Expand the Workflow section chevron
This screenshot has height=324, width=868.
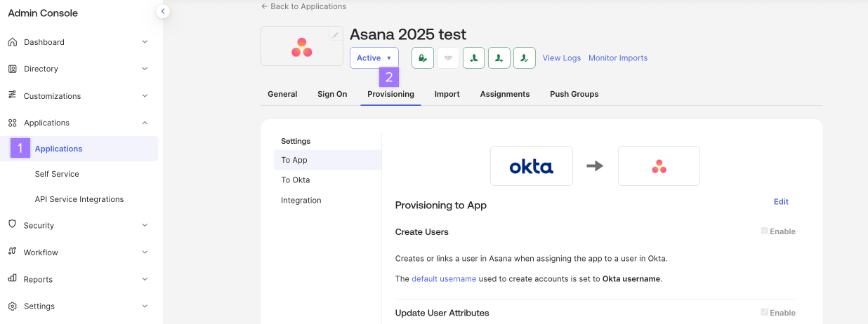tap(145, 252)
